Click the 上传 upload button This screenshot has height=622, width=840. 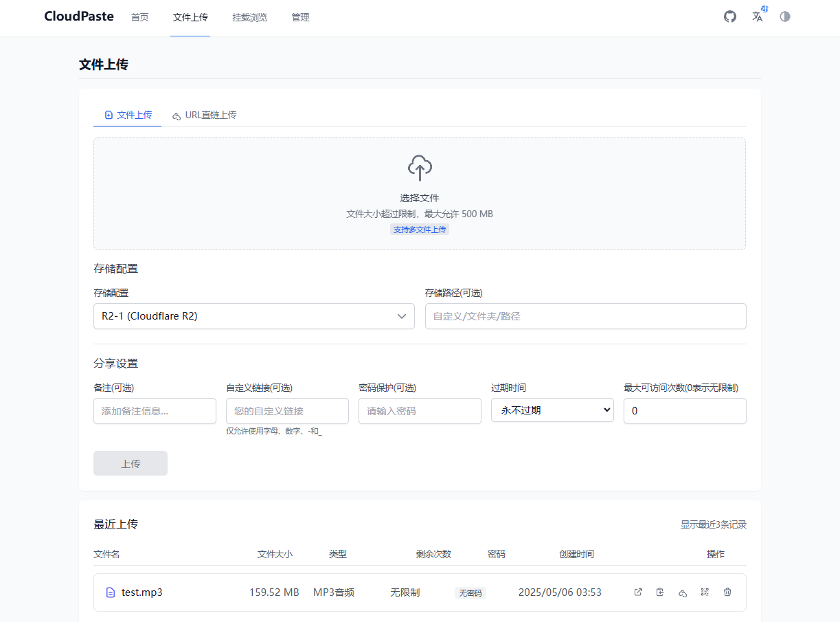[130, 463]
